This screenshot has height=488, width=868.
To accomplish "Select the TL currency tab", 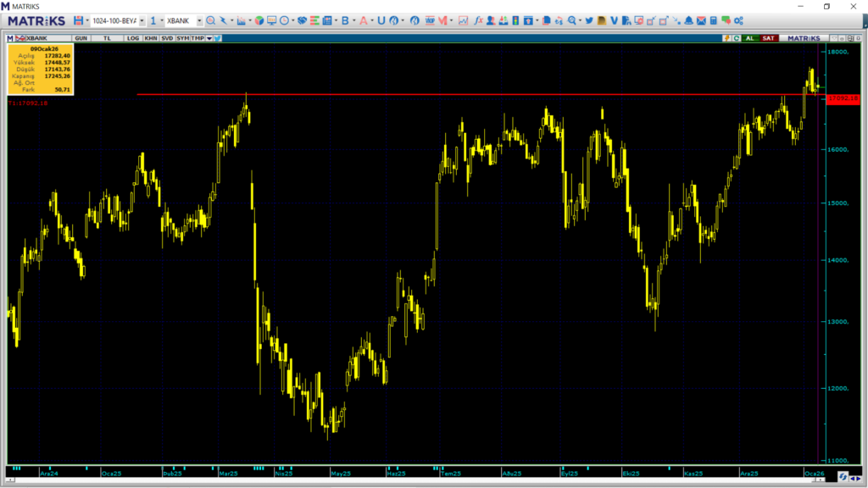I will (x=107, y=38).
